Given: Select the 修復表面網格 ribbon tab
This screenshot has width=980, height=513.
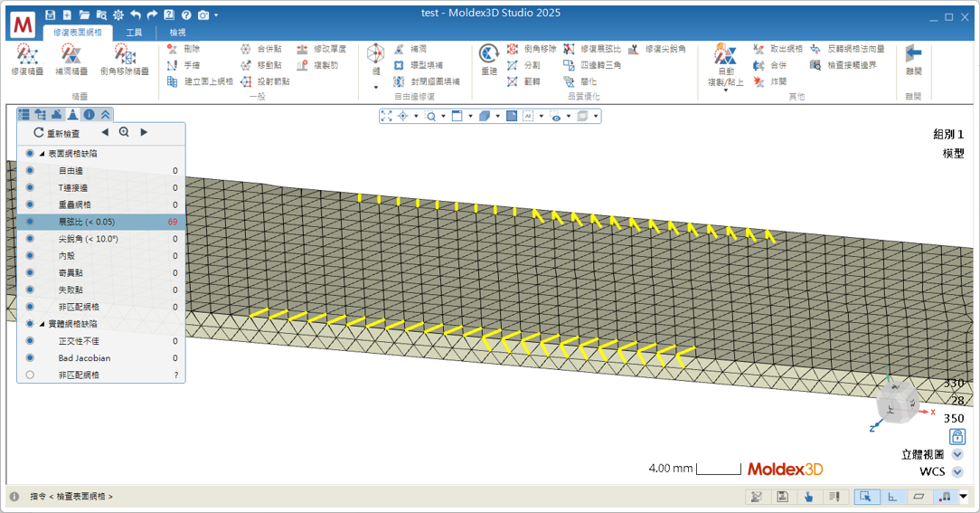Looking at the screenshot, I should point(78,33).
